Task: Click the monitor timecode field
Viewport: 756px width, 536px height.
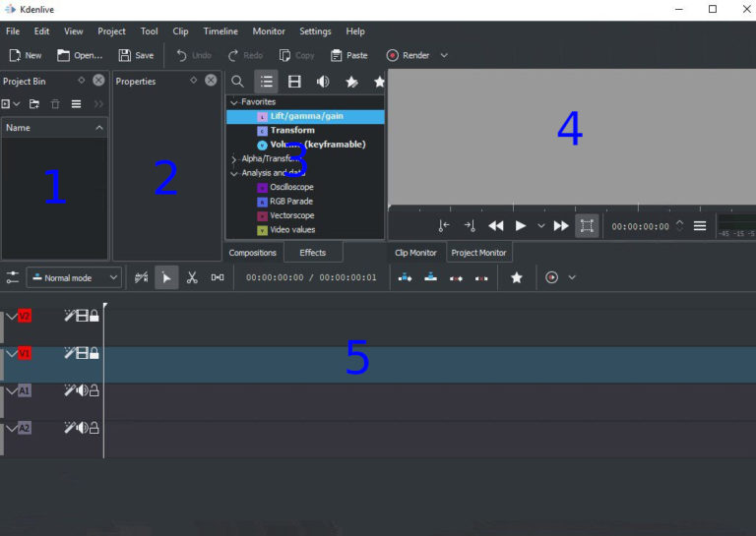Action: (x=640, y=226)
